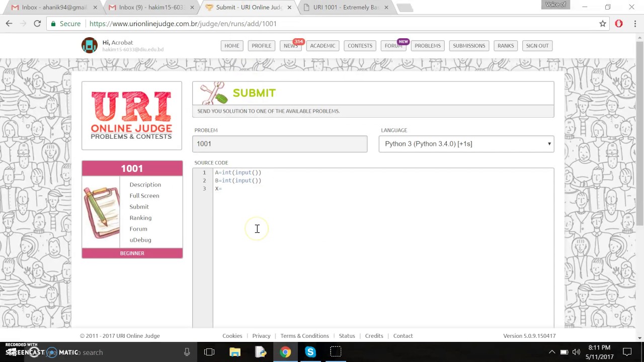Click the taskbar clock showing 8:11 PM
This screenshot has width=644, height=362.
[x=599, y=352]
